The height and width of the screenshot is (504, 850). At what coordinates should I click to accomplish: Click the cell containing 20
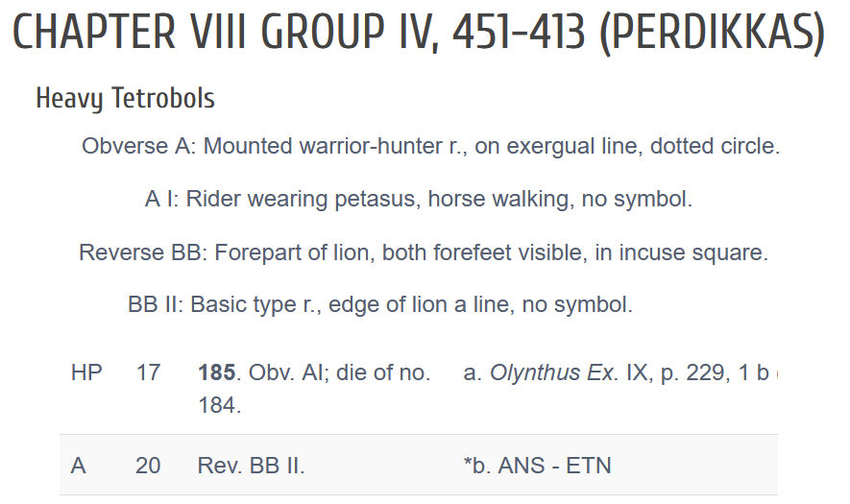148,466
